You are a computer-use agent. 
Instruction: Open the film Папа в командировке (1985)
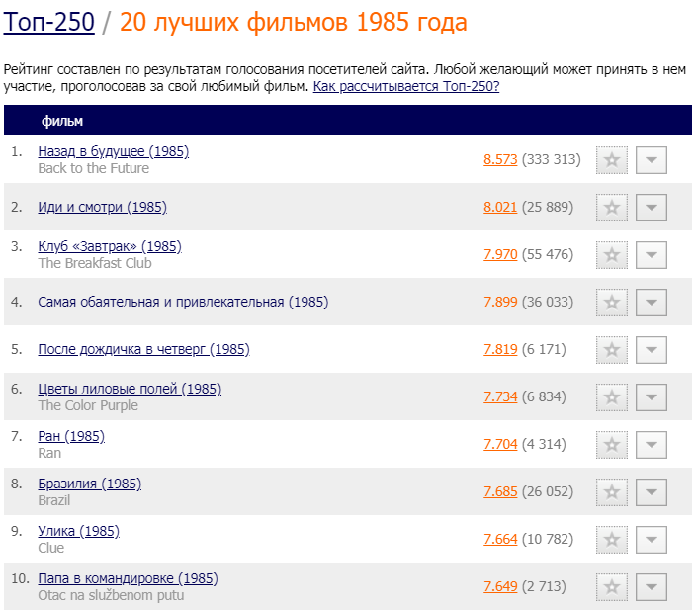pyautogui.click(x=128, y=578)
